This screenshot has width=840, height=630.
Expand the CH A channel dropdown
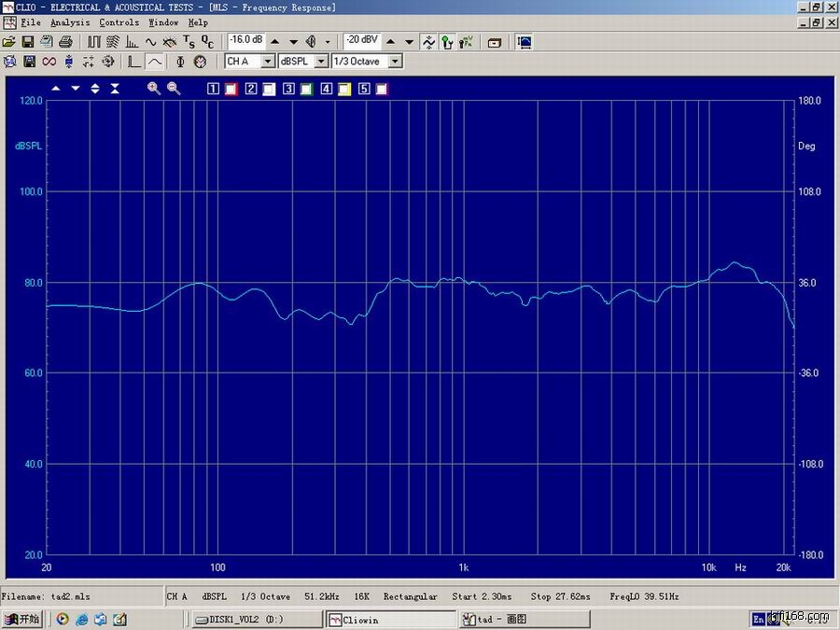pos(268,62)
